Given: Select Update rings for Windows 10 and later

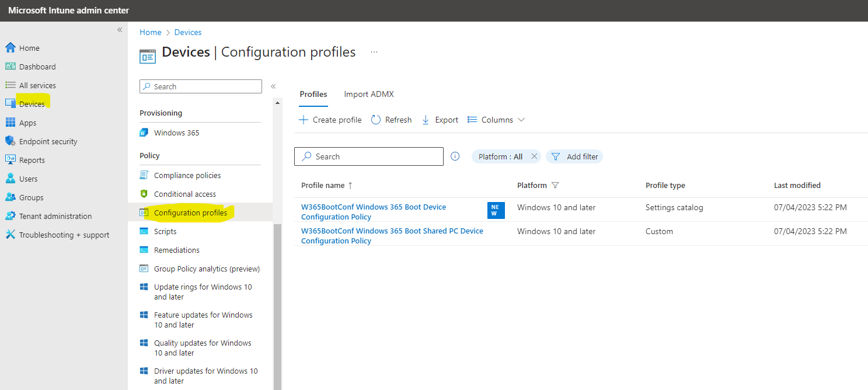Looking at the screenshot, I should tap(203, 292).
